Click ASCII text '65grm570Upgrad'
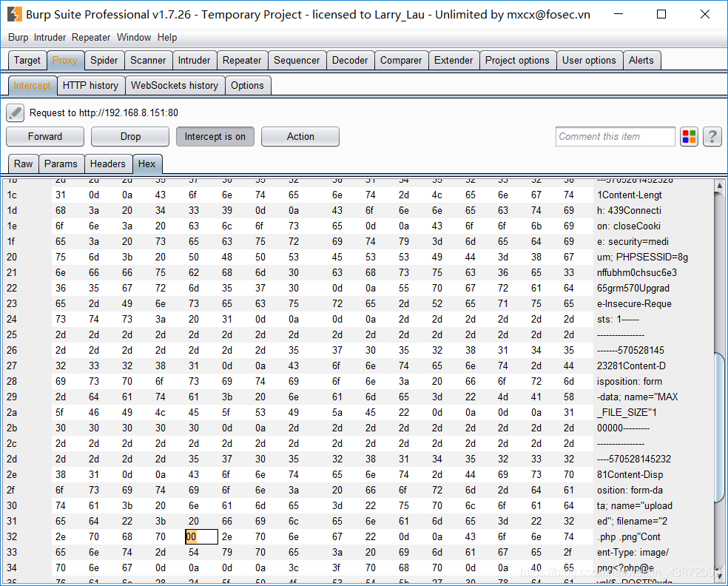 (x=633, y=289)
